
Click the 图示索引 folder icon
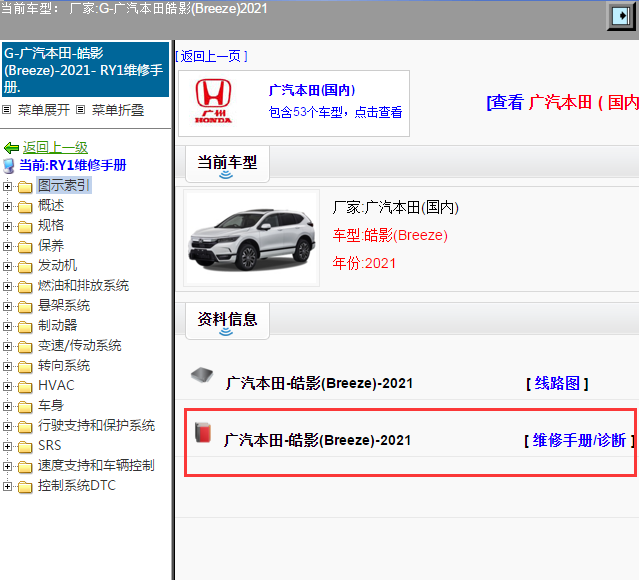(25, 187)
